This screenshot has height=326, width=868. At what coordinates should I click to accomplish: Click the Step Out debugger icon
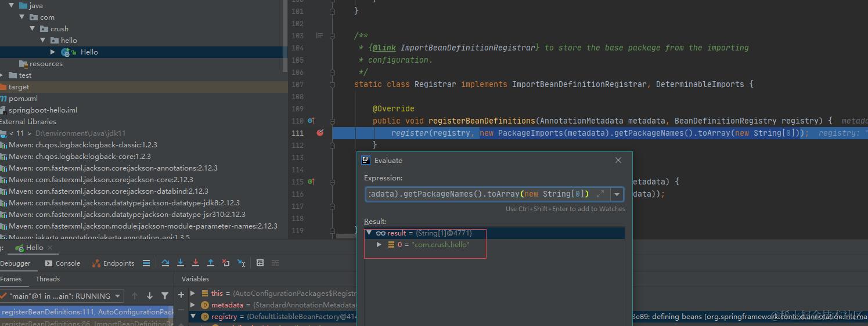(x=211, y=263)
